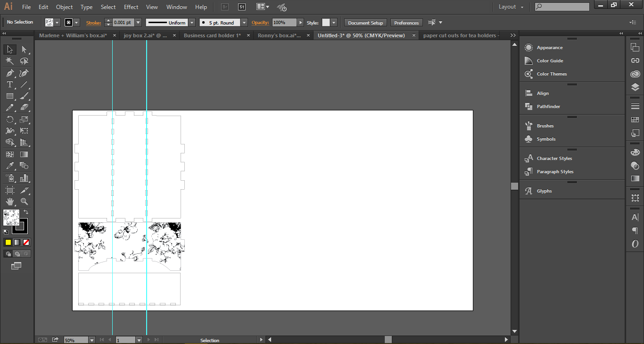Open Preferences from the control bar
Screen dimensions: 644x344
[x=406, y=23]
